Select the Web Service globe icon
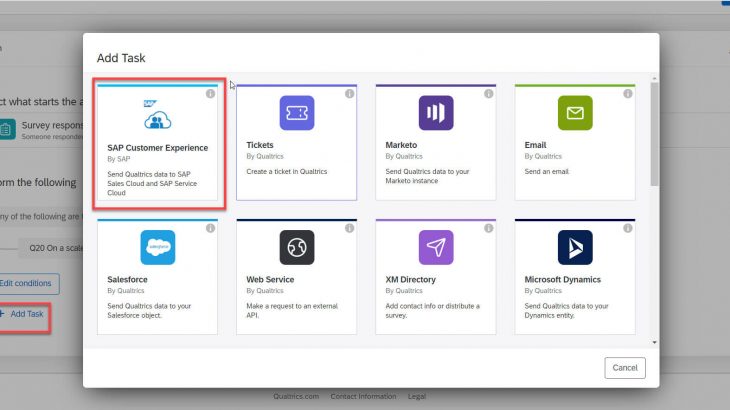 click(x=297, y=247)
